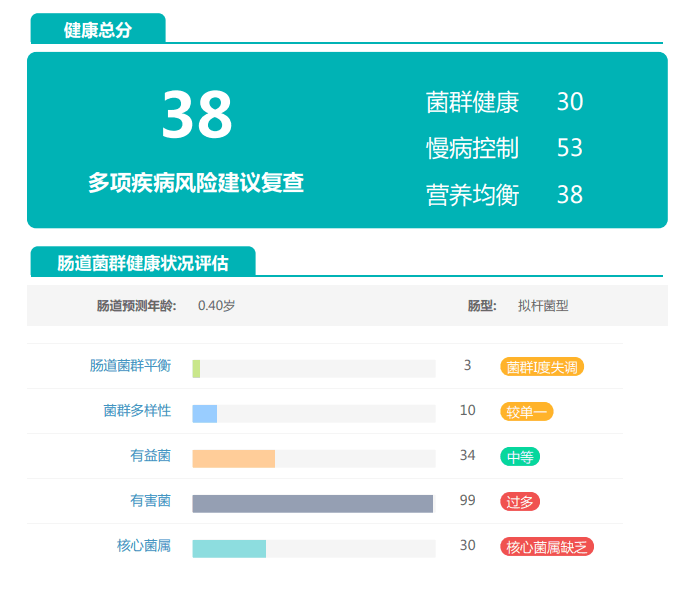
Task: Select the 肠道菌群健康状况评估 tab header
Action: point(143,263)
